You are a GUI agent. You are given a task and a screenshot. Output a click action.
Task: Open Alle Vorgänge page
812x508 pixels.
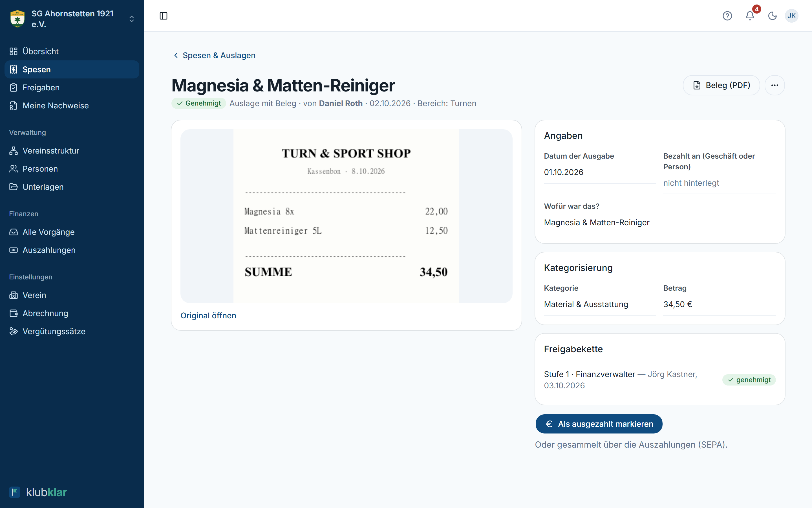pos(72,232)
